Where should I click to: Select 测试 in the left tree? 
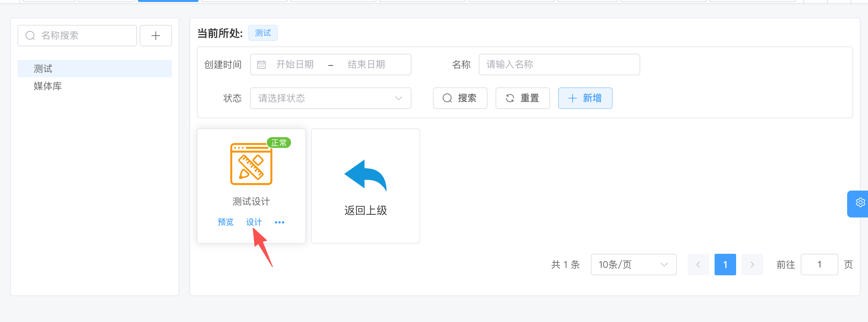43,69
